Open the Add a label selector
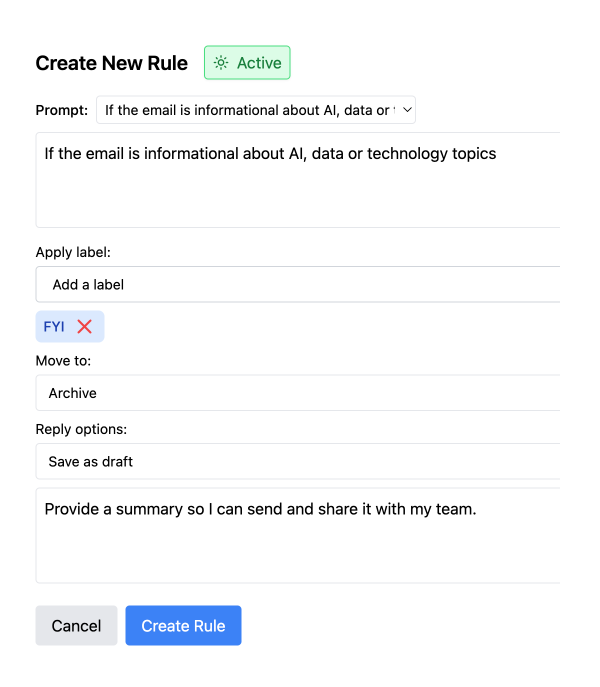The height and width of the screenshot is (687, 600). pos(298,284)
